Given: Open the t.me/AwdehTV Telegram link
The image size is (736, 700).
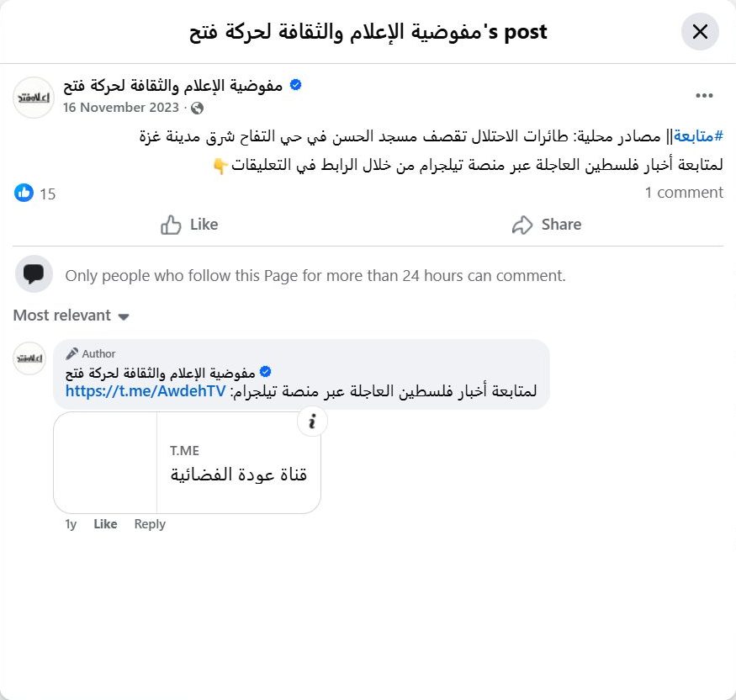Looking at the screenshot, I should coord(145,392).
